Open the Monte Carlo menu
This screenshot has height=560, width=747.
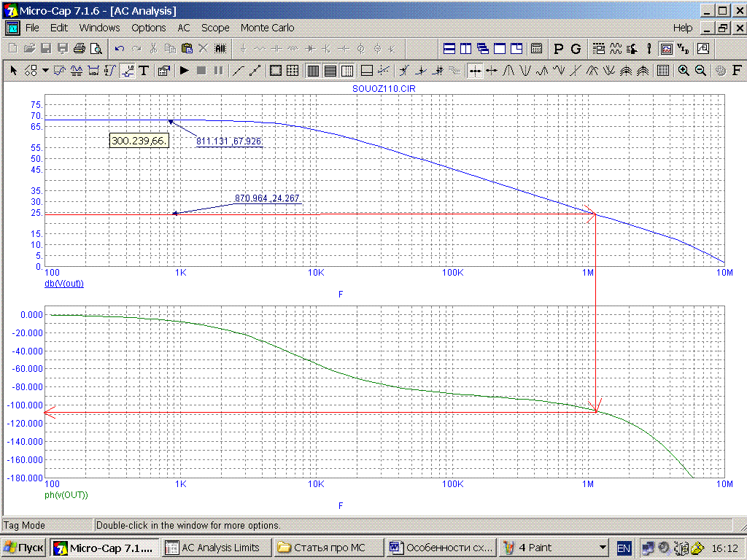[267, 28]
